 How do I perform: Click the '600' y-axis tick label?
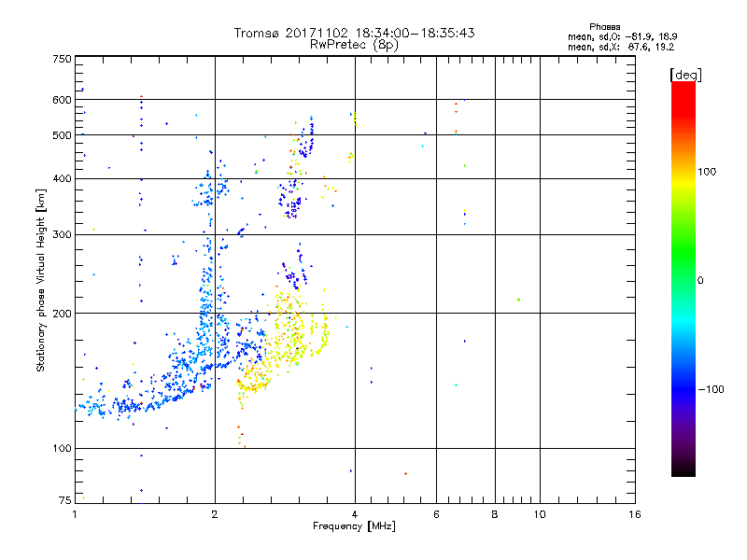click(x=62, y=100)
